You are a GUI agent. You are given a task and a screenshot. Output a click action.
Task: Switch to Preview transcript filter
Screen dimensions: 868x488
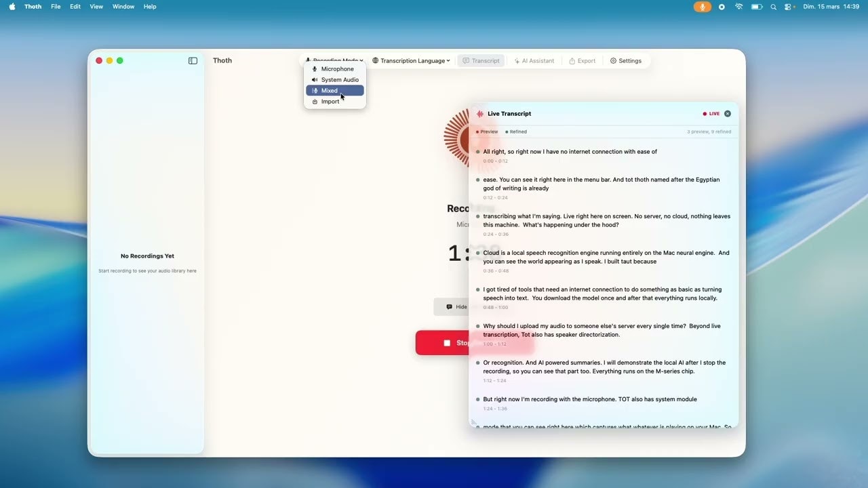pos(487,131)
